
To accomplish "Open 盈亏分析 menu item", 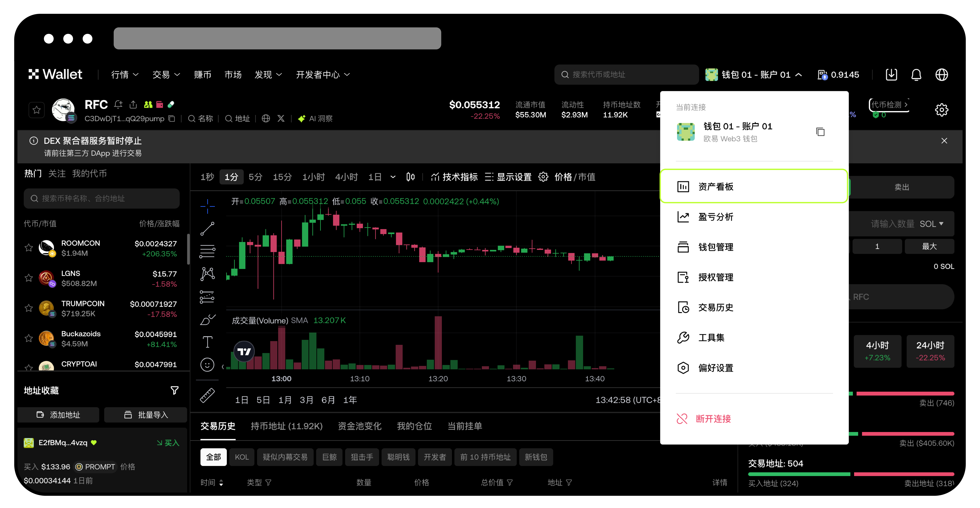I will point(754,217).
